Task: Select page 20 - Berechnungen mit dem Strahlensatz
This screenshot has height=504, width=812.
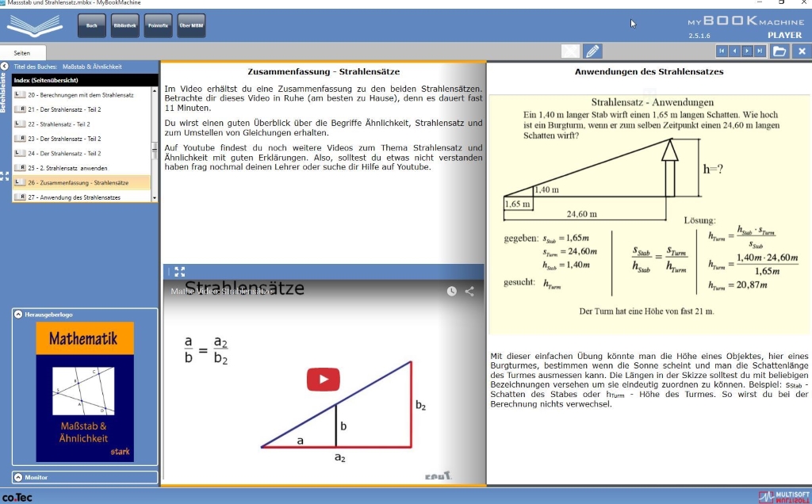Action: (x=82, y=95)
